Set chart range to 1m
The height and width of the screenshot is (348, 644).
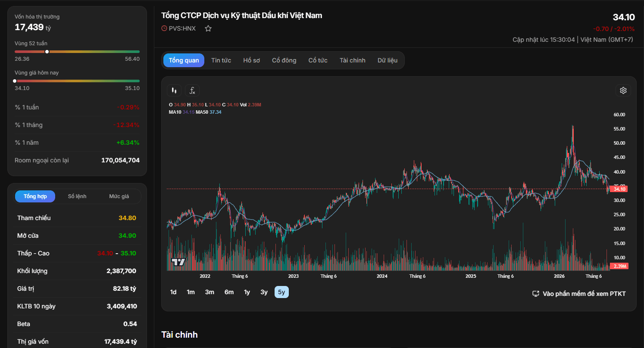tap(191, 292)
